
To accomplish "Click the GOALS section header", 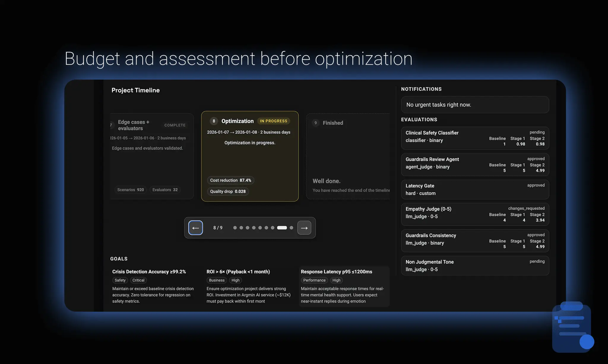I will (119, 259).
